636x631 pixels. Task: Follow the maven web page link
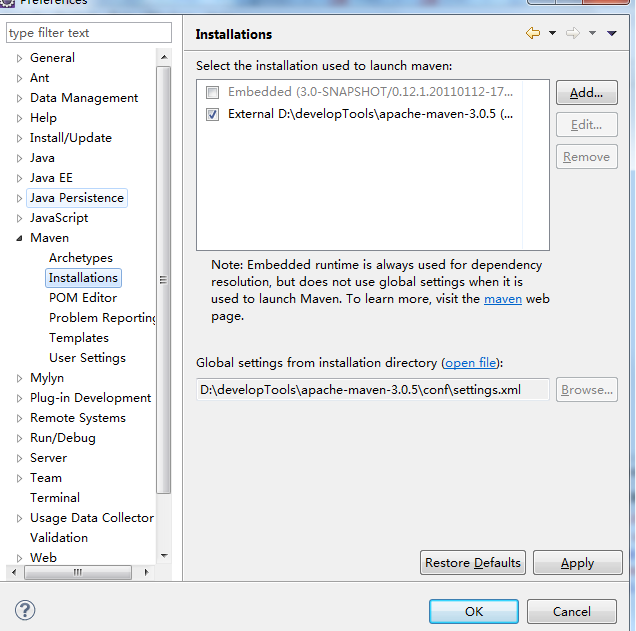[x=503, y=299]
